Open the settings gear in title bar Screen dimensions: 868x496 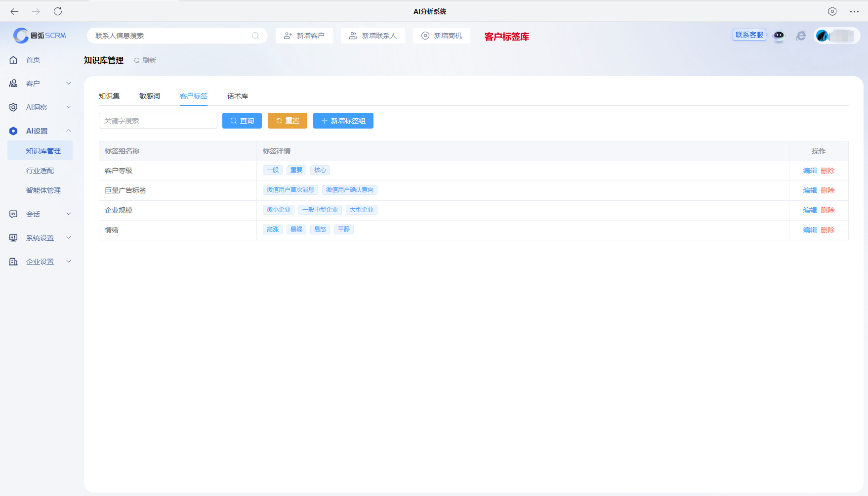coord(833,11)
